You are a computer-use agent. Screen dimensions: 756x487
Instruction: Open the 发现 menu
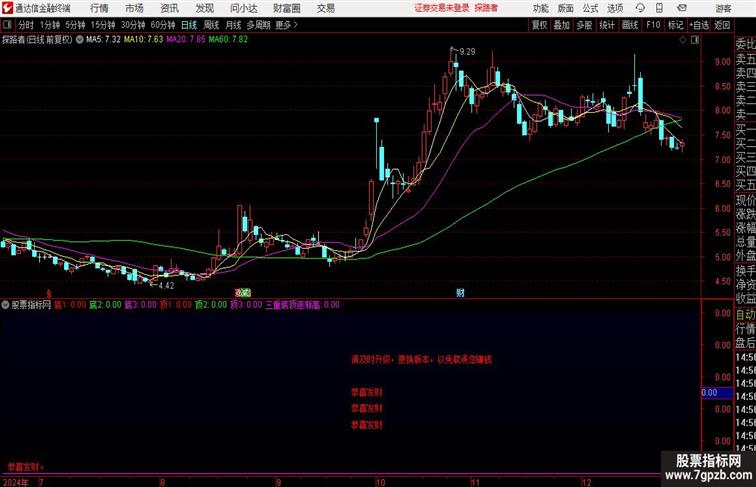[204, 8]
